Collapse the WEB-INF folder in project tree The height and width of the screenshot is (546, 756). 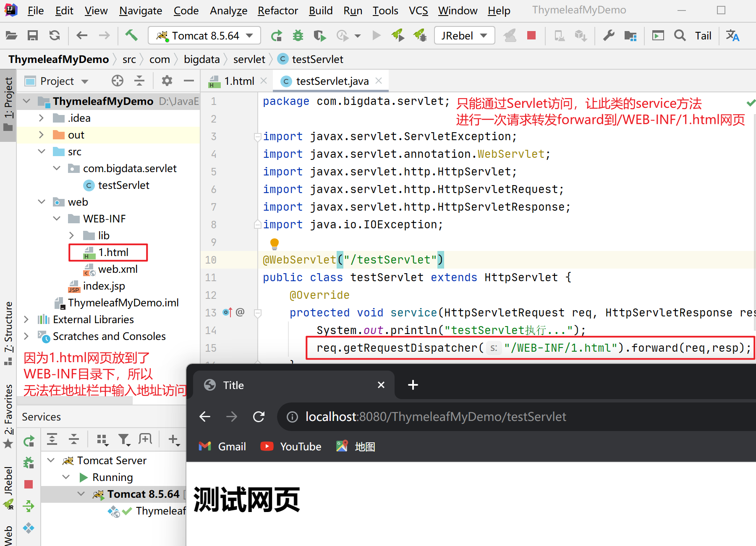coord(57,218)
